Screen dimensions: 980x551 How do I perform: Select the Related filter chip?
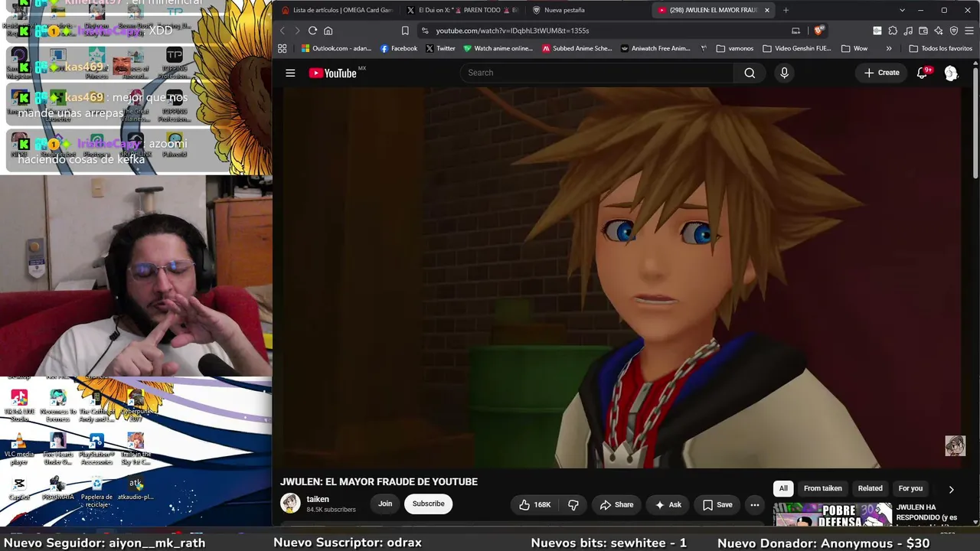pyautogui.click(x=870, y=488)
